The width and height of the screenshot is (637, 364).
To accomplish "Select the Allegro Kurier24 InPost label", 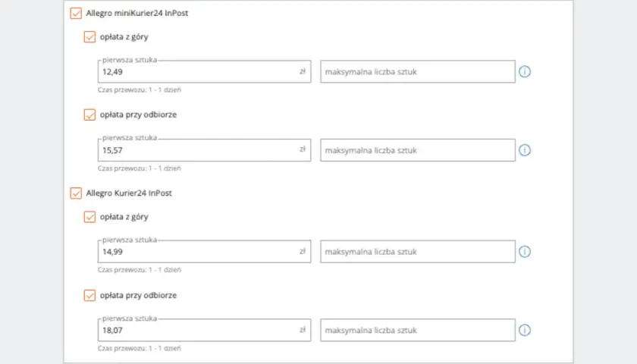I will (129, 193).
